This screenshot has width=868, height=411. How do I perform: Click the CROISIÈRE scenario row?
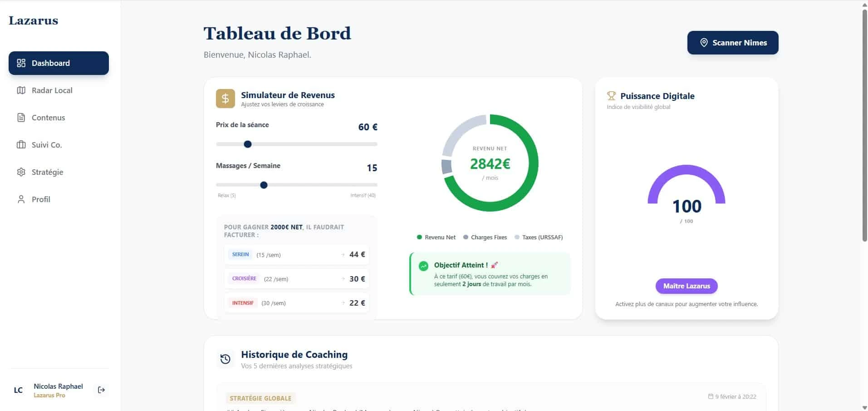(297, 279)
